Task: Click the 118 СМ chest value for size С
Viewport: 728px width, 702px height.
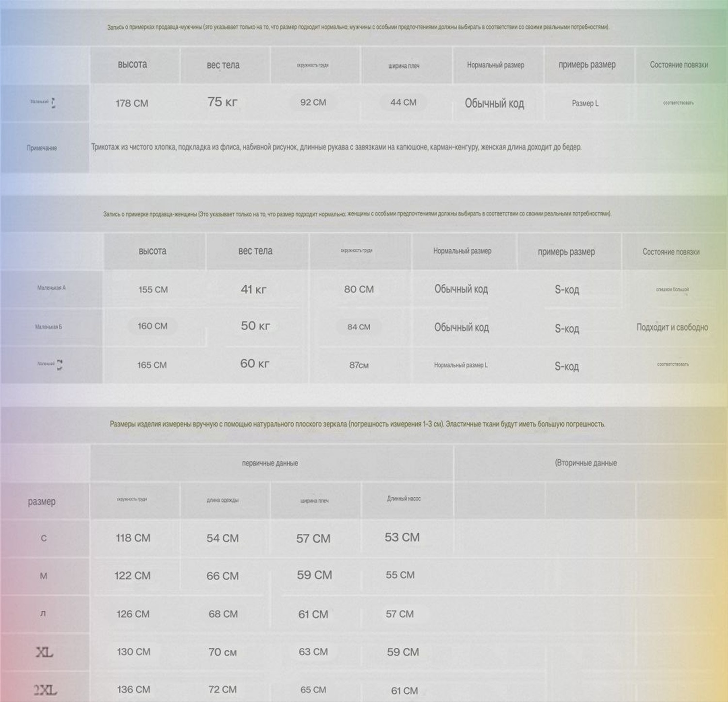Action: tap(133, 538)
